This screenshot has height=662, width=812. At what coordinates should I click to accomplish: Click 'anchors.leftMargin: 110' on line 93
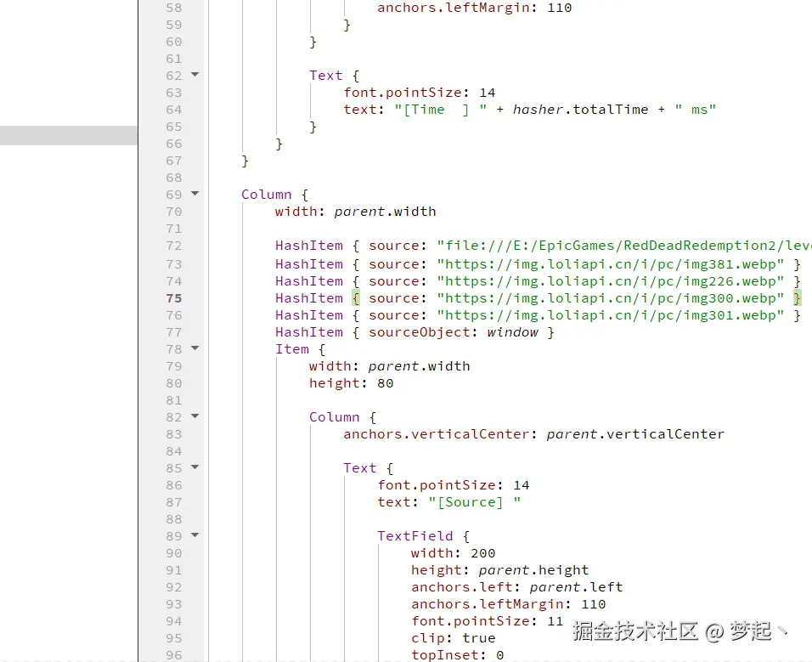(509, 604)
